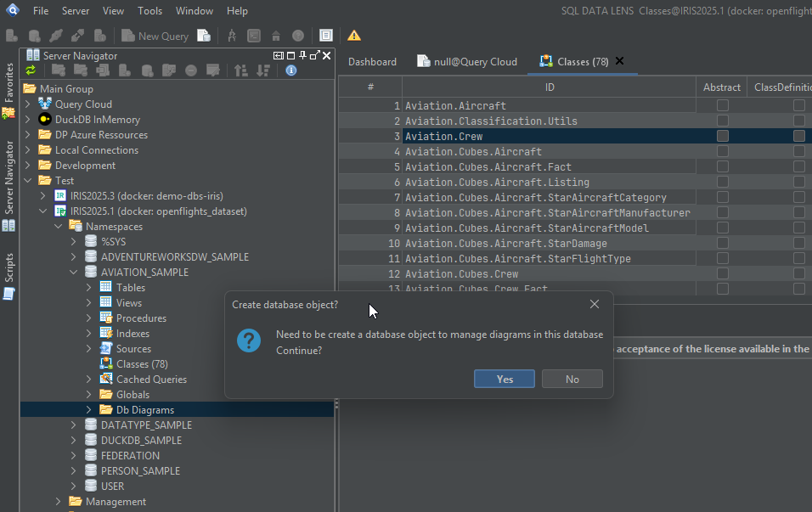Expand the IRIS2025.3 demo-dbs-iris server
Screen dimensions: 812x512
click(x=43, y=195)
